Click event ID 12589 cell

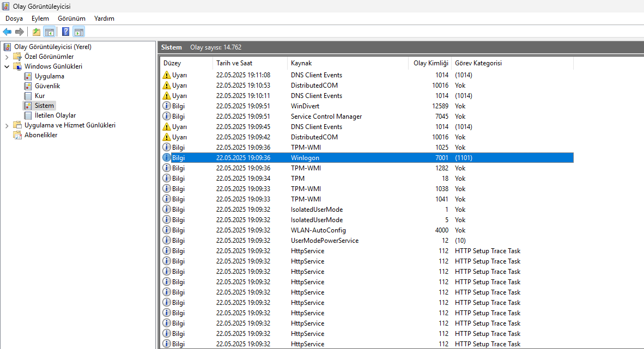tap(440, 106)
